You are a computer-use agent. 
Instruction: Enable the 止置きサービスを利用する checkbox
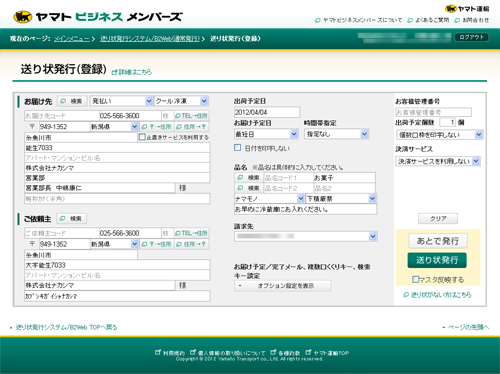pos(142,137)
